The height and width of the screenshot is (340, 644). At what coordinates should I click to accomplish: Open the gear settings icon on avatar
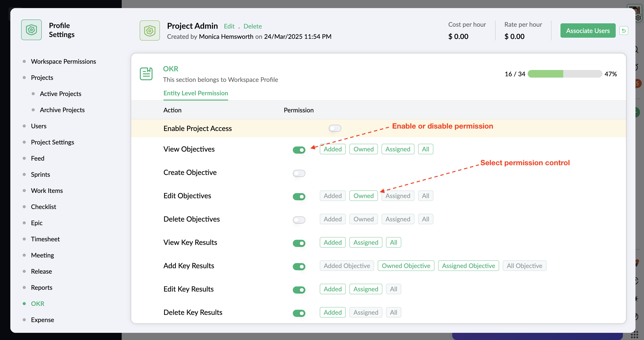pos(638,18)
